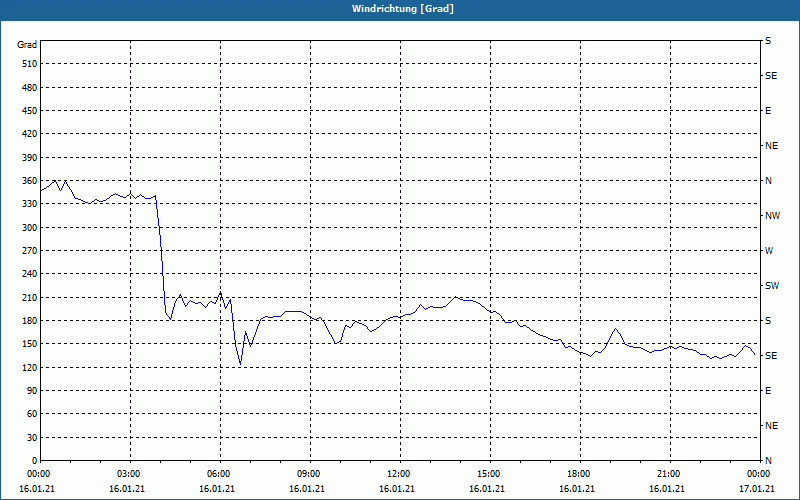
Task: Click the W compass label
Action: (x=769, y=251)
